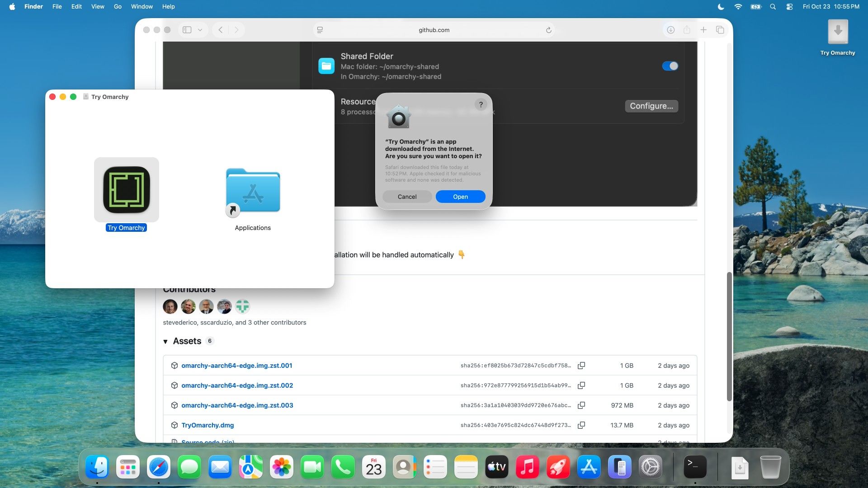The height and width of the screenshot is (488, 868).
Task: Open the Go menu
Action: 118,6
